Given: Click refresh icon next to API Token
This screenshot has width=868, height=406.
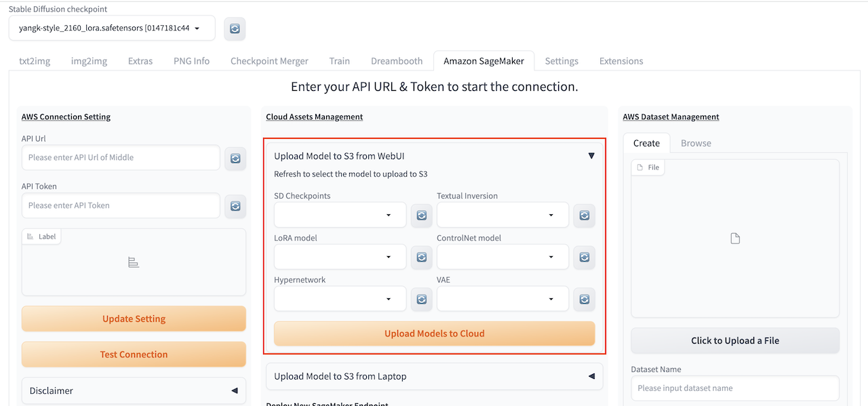Looking at the screenshot, I should coord(235,206).
